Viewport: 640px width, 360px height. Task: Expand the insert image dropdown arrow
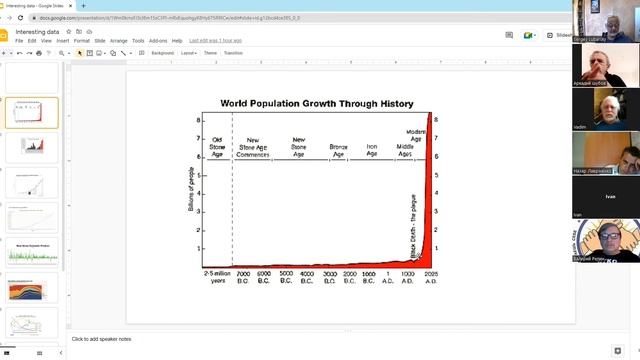tap(105, 53)
